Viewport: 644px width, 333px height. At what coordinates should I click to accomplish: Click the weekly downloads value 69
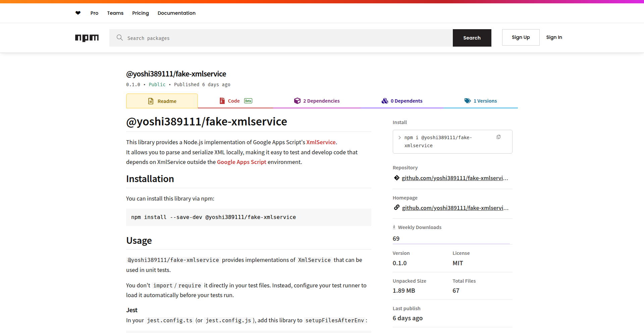[x=396, y=239]
